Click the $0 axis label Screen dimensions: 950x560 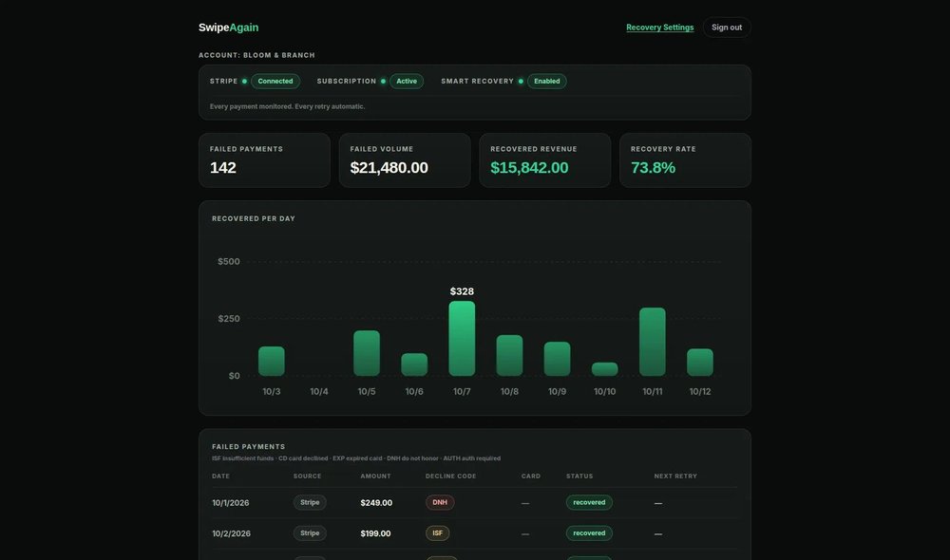(234, 376)
